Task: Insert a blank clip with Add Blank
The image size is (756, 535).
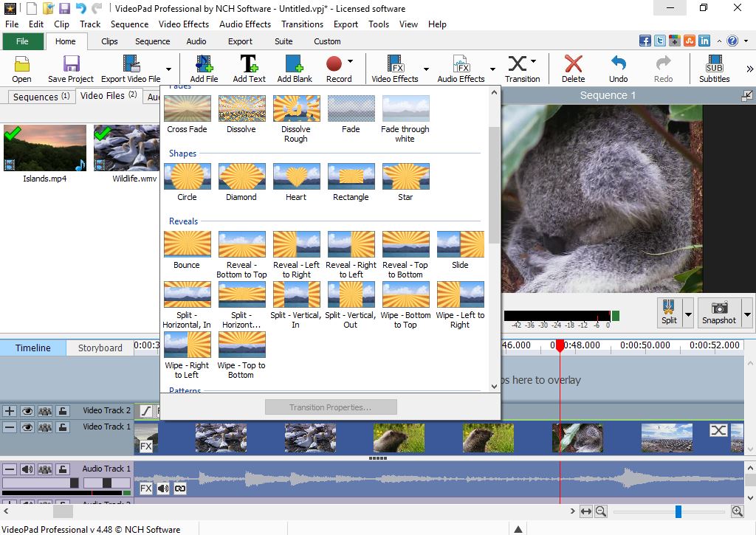Action: (294, 69)
